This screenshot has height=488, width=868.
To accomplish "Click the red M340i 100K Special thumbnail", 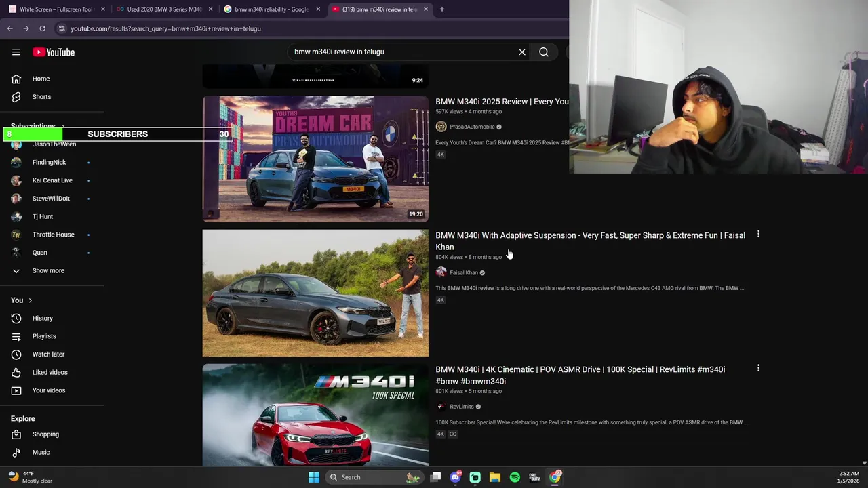I will (315, 415).
